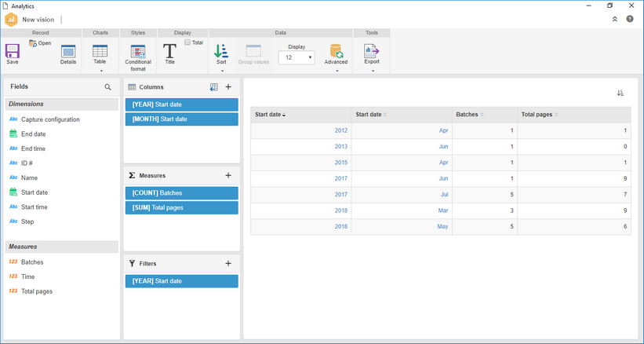Select the Batches measure field
Screen dimensions: 644x344
click(32, 262)
